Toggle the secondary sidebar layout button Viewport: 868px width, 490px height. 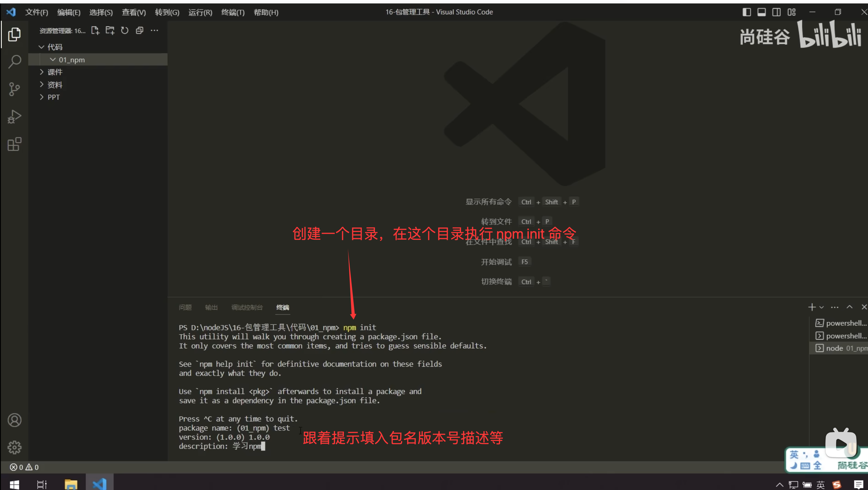776,12
